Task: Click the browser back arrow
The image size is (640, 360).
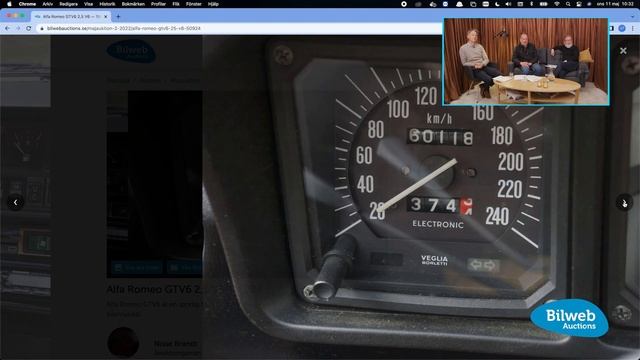Action: click(7, 28)
